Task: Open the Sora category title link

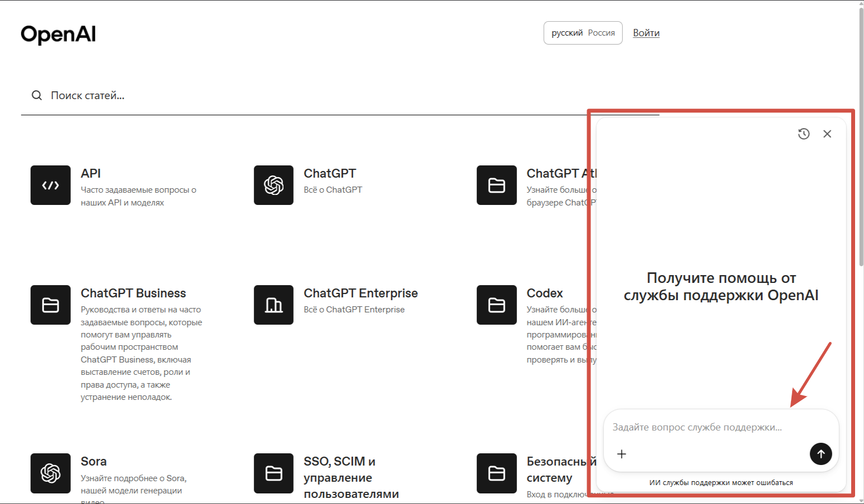Action: pyautogui.click(x=94, y=462)
